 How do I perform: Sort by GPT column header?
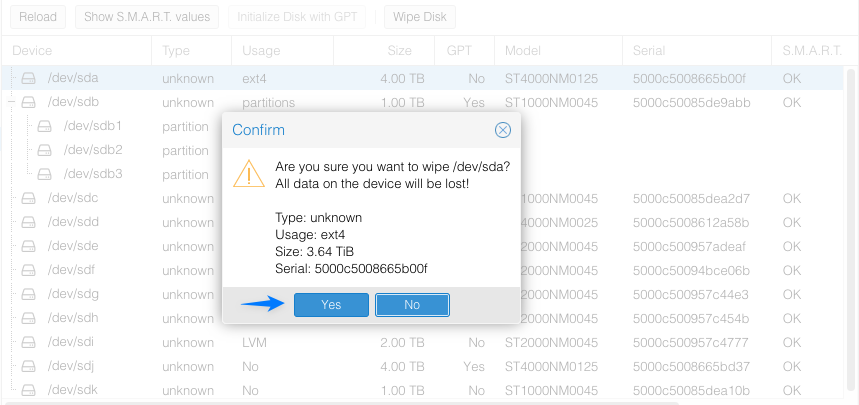[465, 51]
